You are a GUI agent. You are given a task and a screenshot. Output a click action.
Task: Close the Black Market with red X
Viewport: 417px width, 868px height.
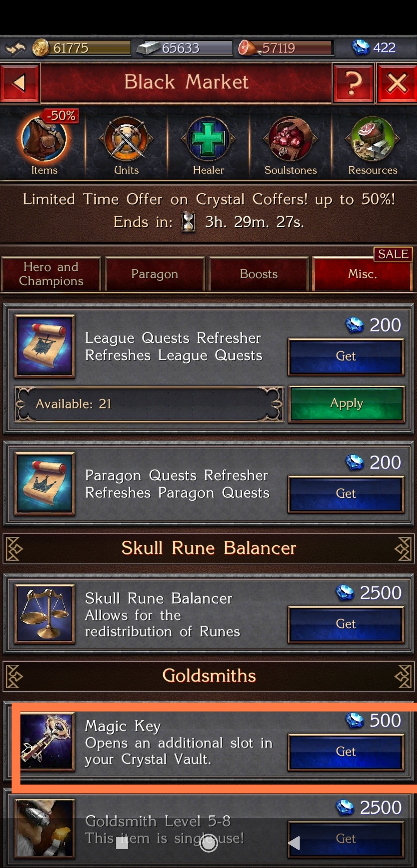(397, 83)
